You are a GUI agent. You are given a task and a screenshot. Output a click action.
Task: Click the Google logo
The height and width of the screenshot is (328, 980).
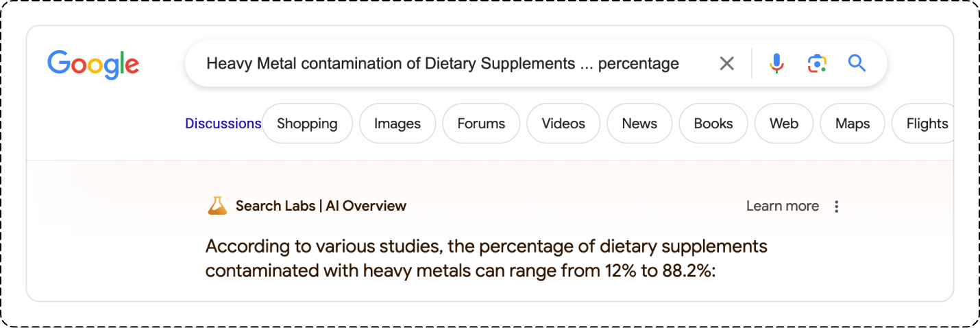tap(93, 65)
